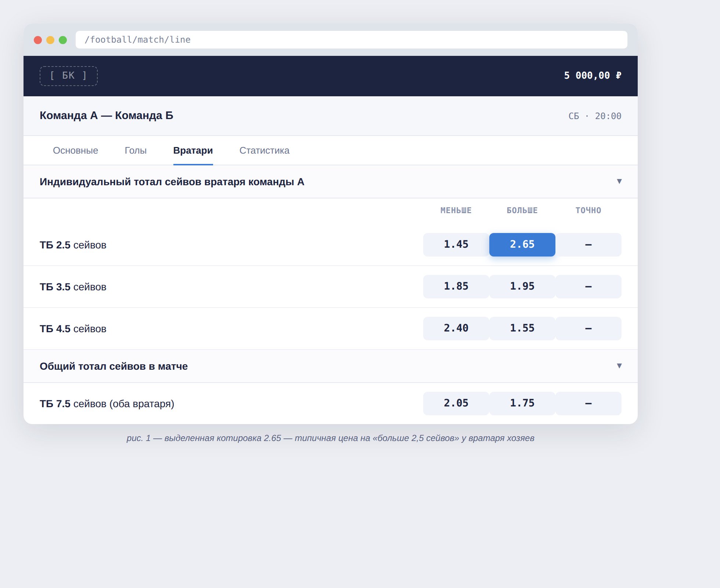Choose the 2.05 odds for ТБ 7.5

pyautogui.click(x=456, y=404)
